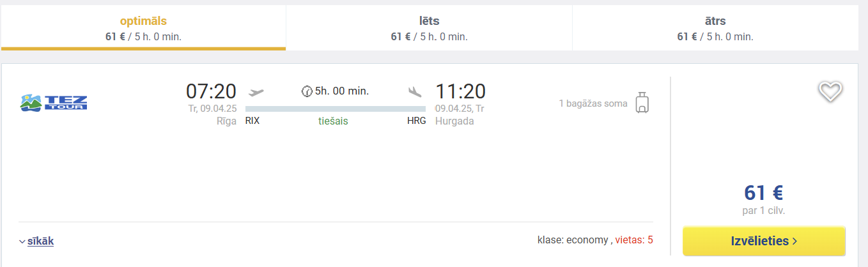The image size is (868, 267).
Task: Click the vietas: 5 seats remaining text
Action: [x=634, y=240]
